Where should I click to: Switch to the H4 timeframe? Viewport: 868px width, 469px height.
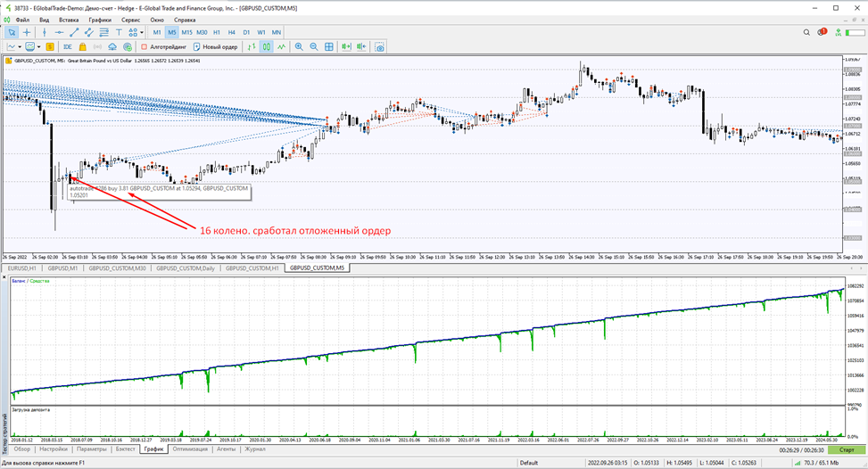pyautogui.click(x=231, y=33)
